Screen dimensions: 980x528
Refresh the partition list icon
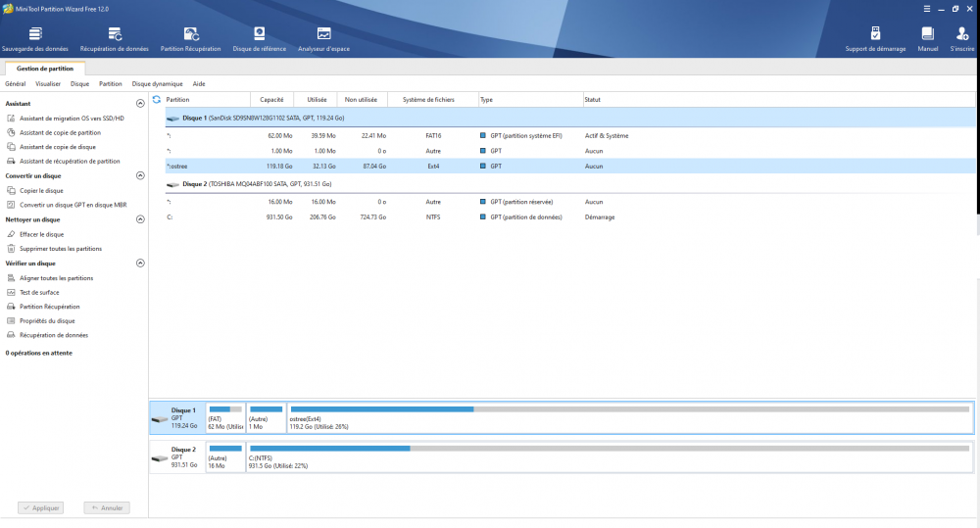(157, 99)
